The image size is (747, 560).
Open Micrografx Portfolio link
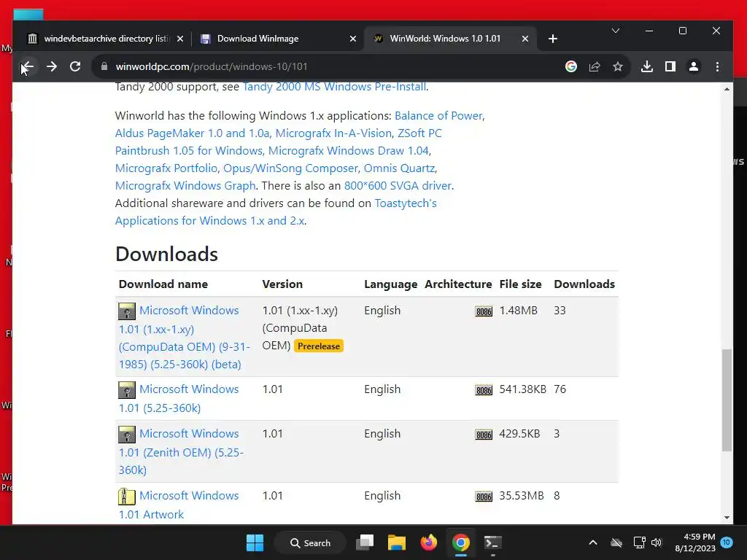coord(166,168)
